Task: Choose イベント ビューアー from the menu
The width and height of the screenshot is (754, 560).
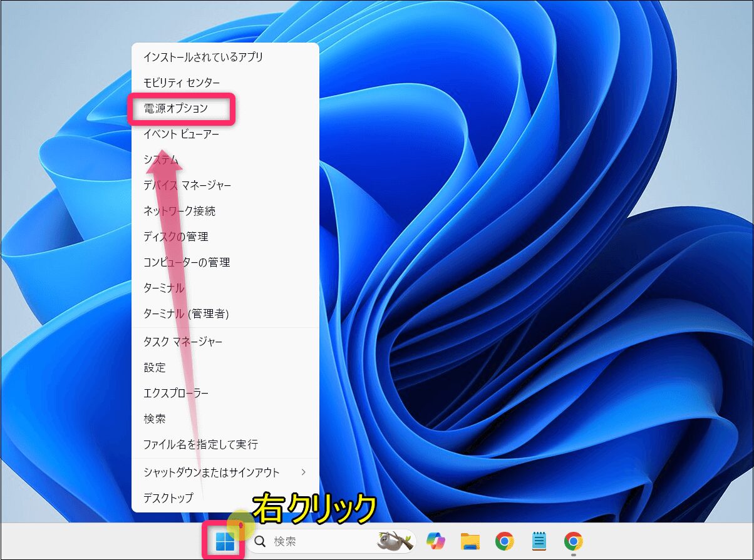Action: pos(181,134)
